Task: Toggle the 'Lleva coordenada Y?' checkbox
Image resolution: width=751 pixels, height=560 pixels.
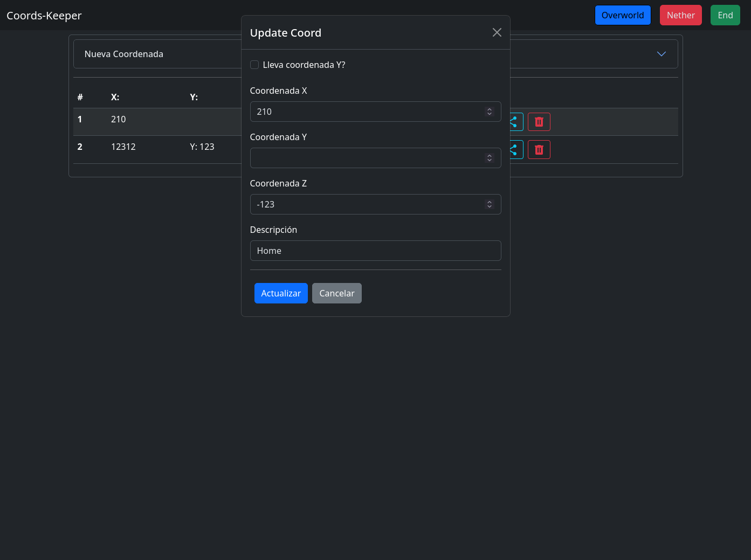Action: [x=254, y=65]
